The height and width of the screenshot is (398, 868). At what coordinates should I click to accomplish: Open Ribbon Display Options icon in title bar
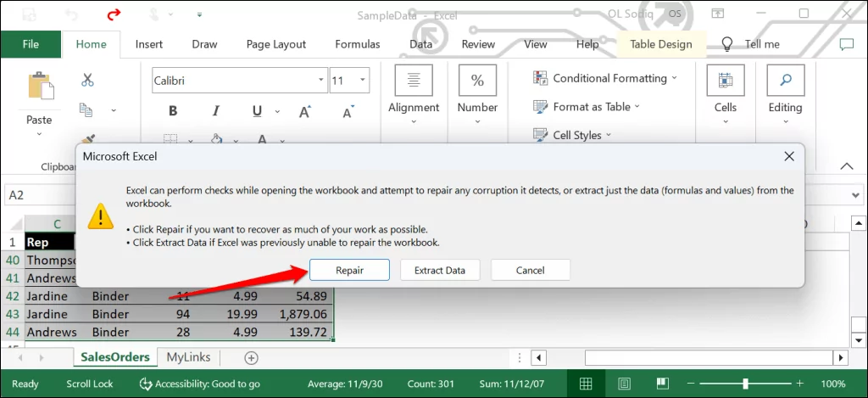coord(717,14)
